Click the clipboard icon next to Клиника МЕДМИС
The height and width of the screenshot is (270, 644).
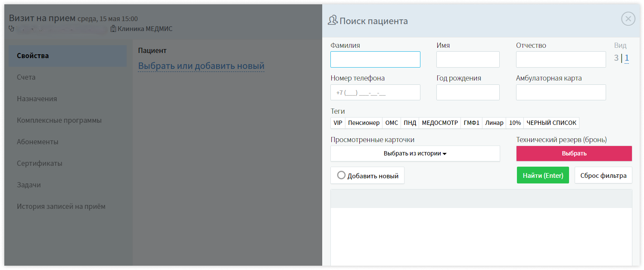113,29
